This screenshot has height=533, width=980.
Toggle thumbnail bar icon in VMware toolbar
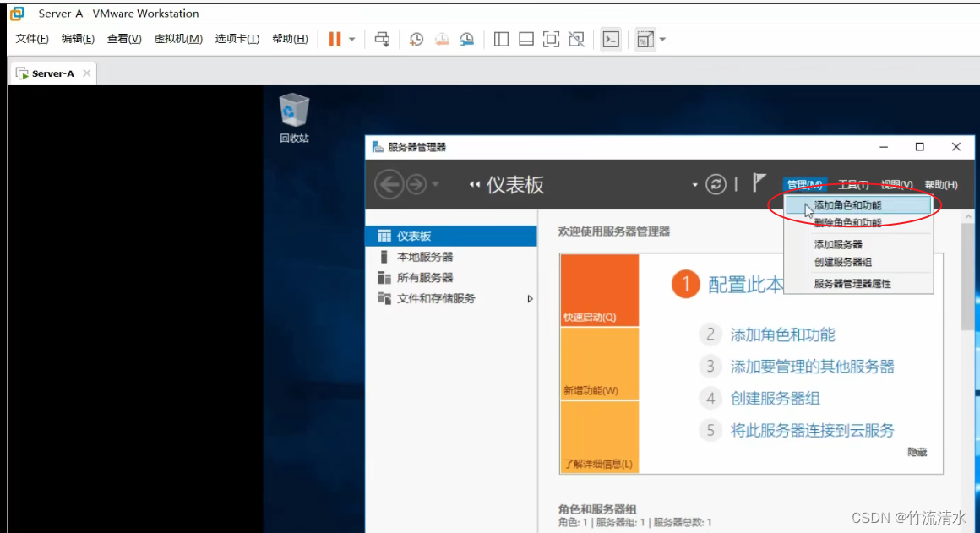click(526, 40)
